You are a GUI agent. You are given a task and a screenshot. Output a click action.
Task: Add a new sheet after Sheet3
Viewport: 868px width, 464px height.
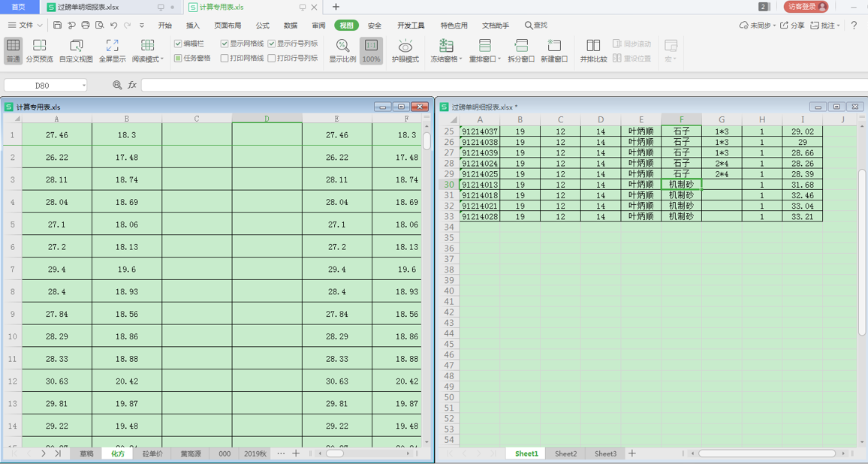pos(631,453)
